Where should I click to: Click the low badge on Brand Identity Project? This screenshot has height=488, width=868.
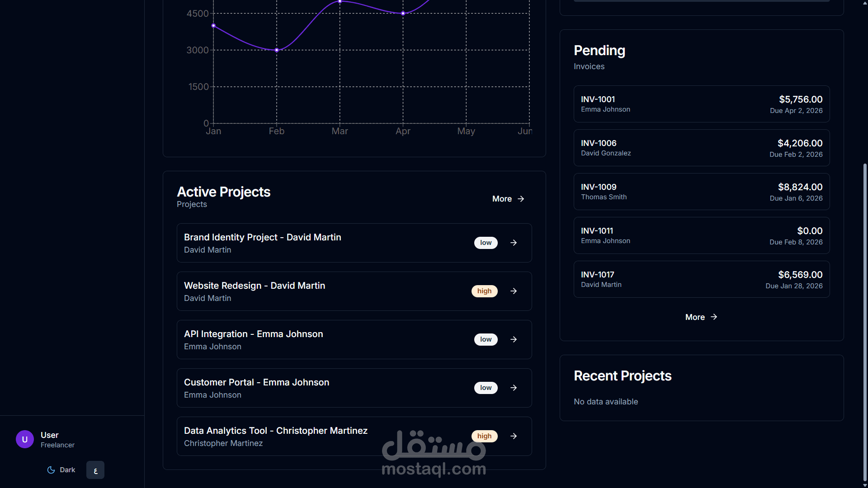[486, 243]
